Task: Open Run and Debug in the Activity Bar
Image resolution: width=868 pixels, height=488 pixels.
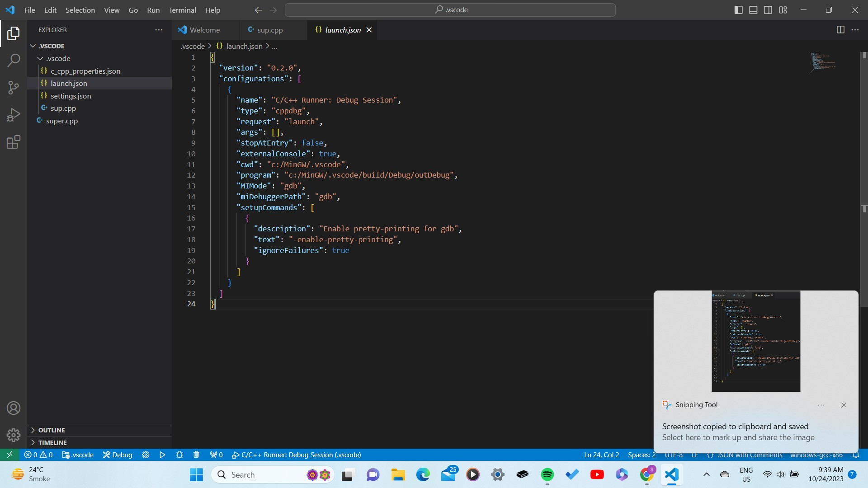Action: coord(14,114)
